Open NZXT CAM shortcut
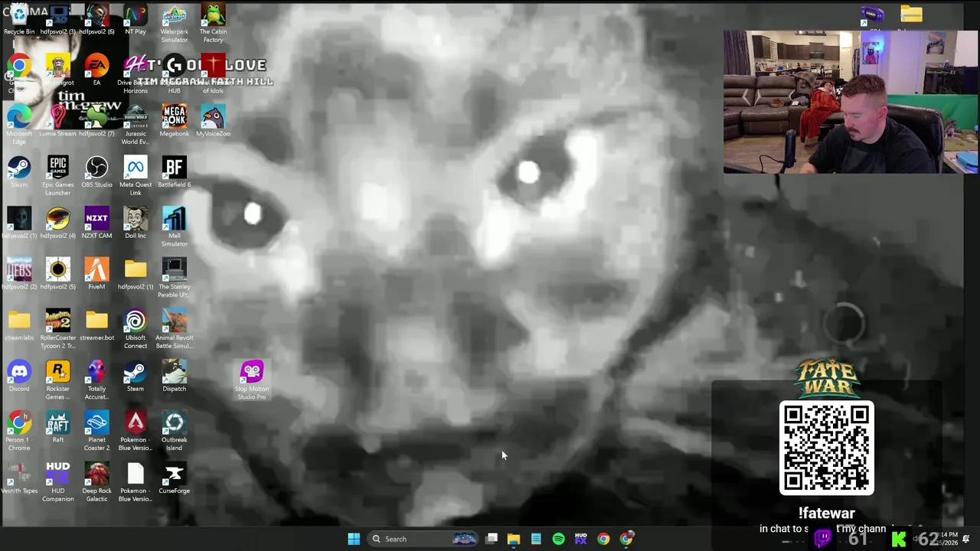The image size is (980, 551). tap(96, 223)
